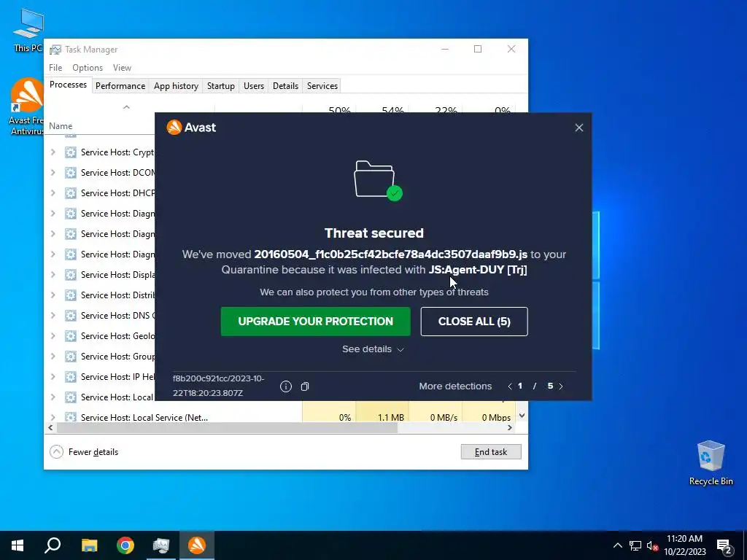Click the Service Host: Geolo gear icon

pos(71,335)
